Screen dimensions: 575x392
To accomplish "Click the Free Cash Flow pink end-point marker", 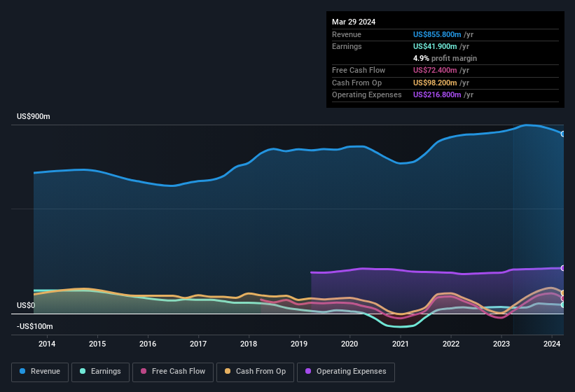I will (563, 299).
